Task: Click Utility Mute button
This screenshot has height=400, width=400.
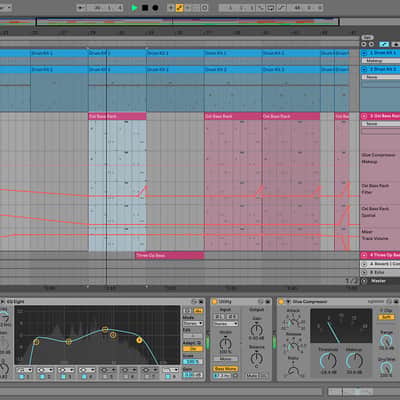Action: 252,375
